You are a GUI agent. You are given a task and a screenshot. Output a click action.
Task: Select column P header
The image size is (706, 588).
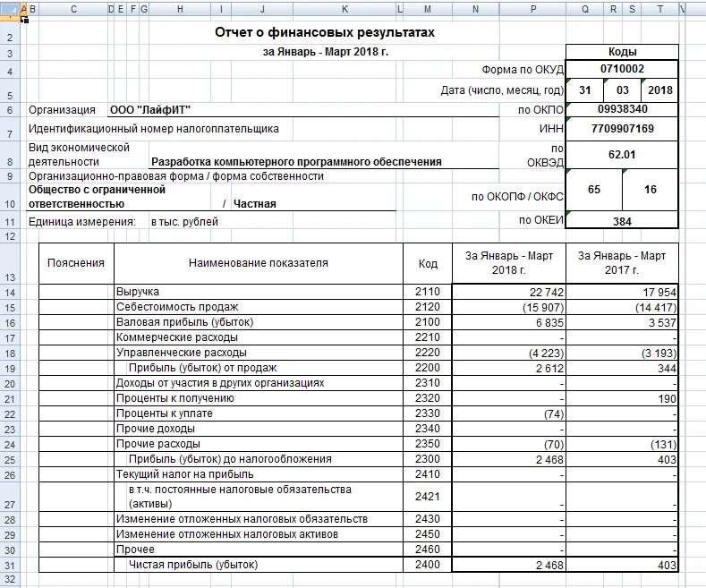tap(532, 9)
